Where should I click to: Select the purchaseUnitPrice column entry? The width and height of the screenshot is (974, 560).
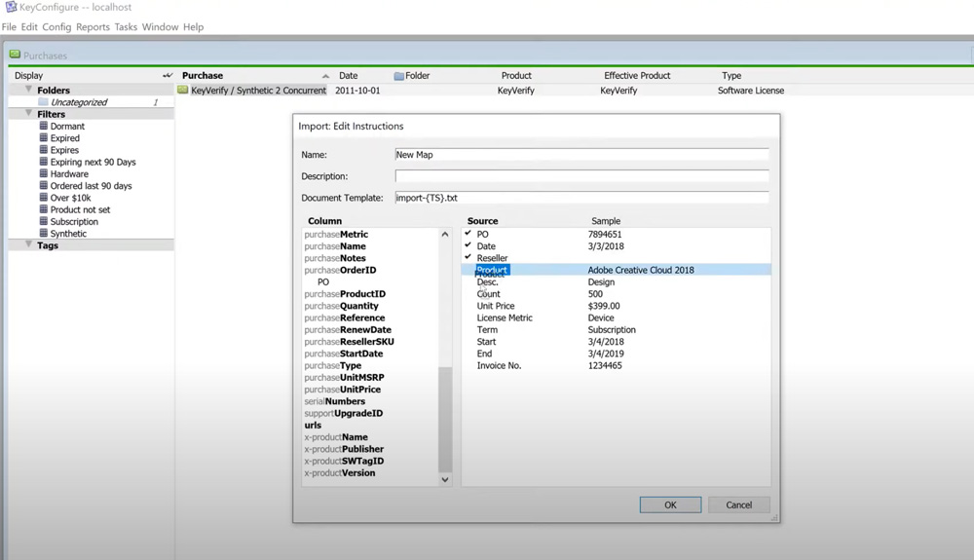(x=342, y=390)
